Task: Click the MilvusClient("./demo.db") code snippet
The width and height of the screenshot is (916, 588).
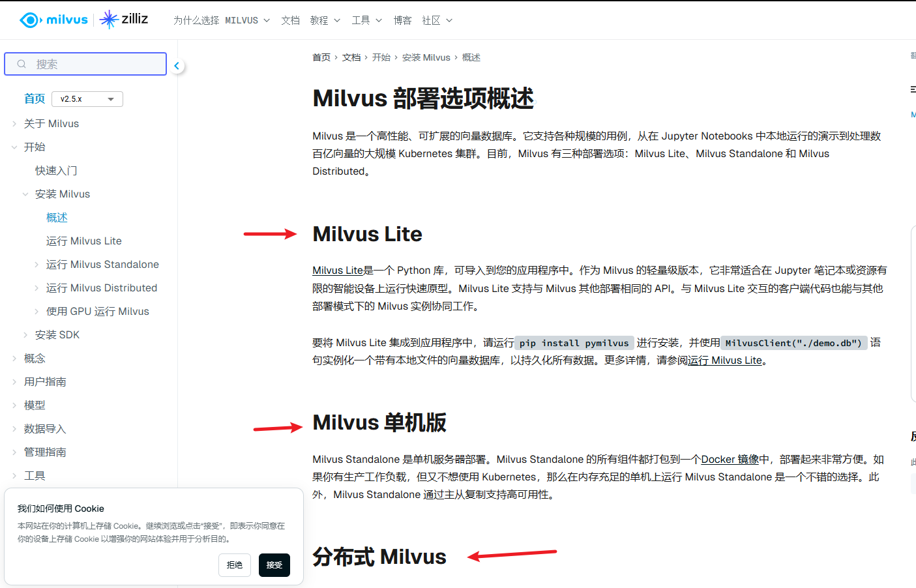Action: pyautogui.click(x=793, y=343)
